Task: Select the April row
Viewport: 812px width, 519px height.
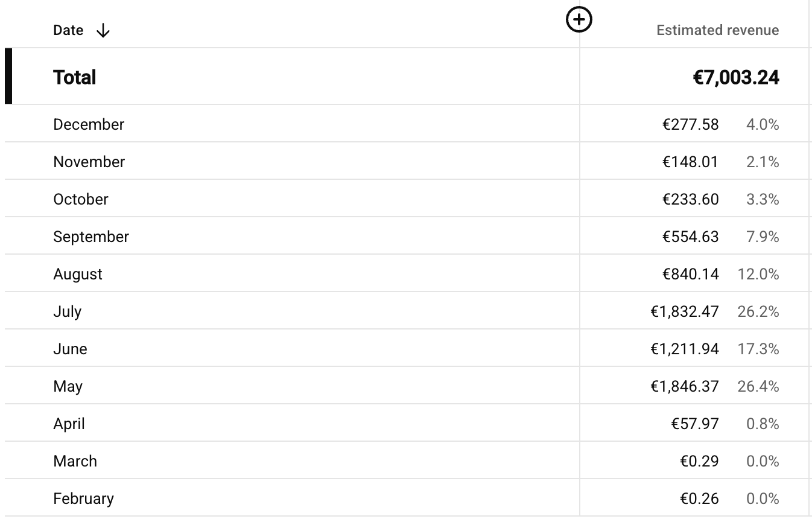Action: point(69,424)
